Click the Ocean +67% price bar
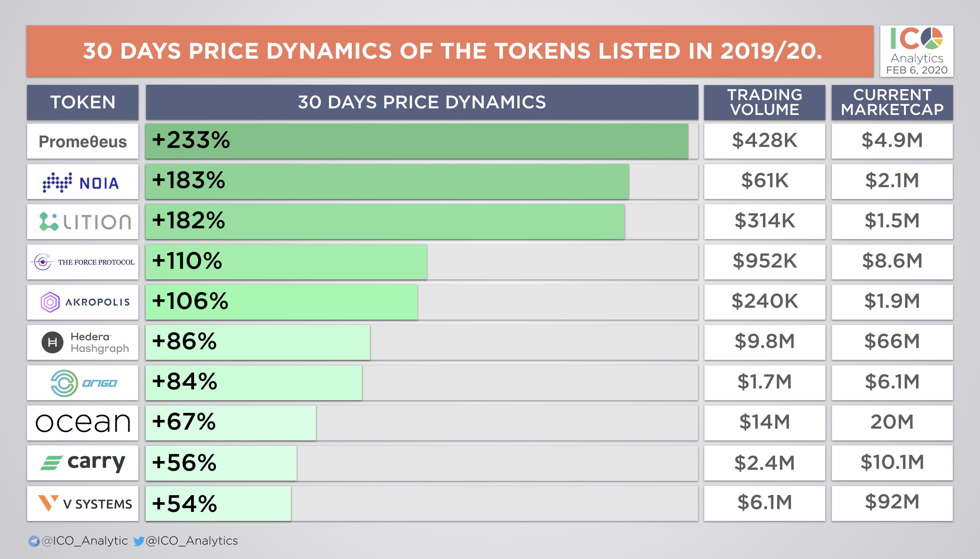This screenshot has height=559, width=980. pos(231,423)
